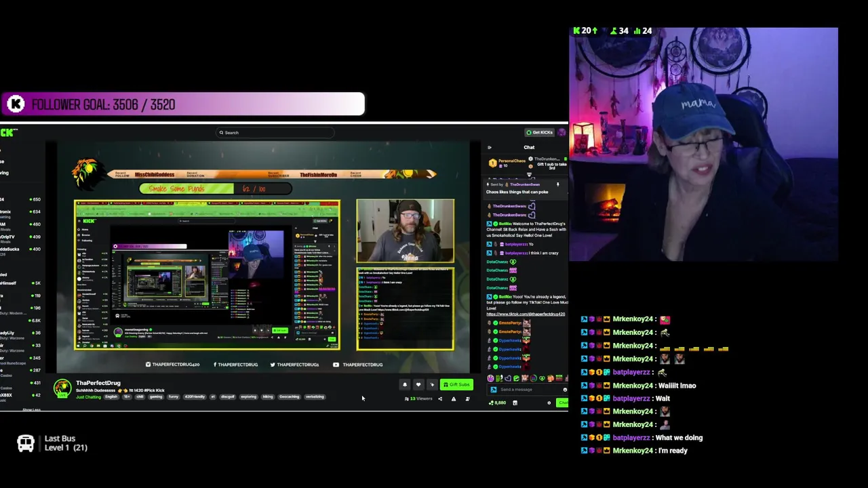Click the heart follow icon under stream
The width and height of the screenshot is (868, 488).
tap(418, 384)
